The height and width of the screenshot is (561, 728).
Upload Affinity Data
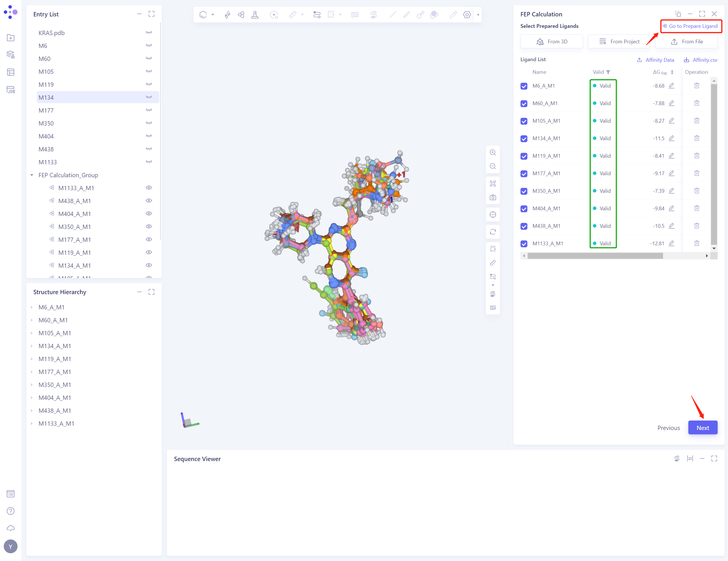[655, 60]
